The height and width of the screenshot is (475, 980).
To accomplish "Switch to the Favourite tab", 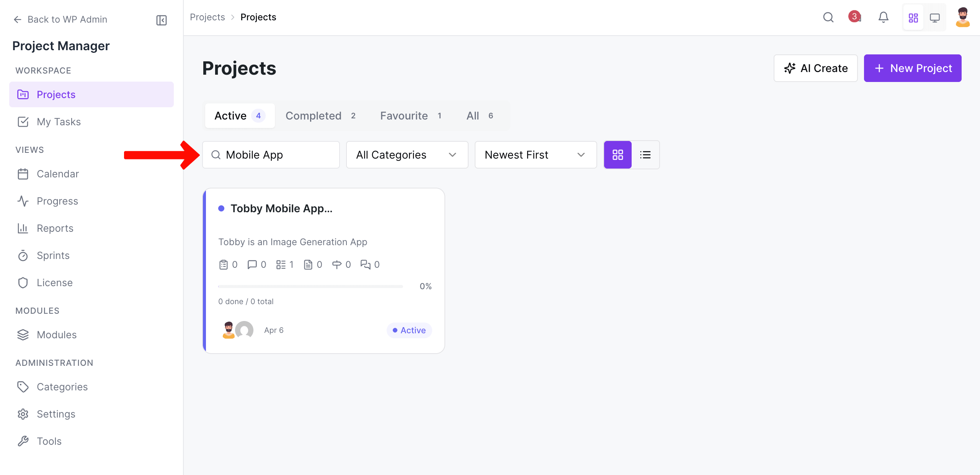I will (x=404, y=115).
